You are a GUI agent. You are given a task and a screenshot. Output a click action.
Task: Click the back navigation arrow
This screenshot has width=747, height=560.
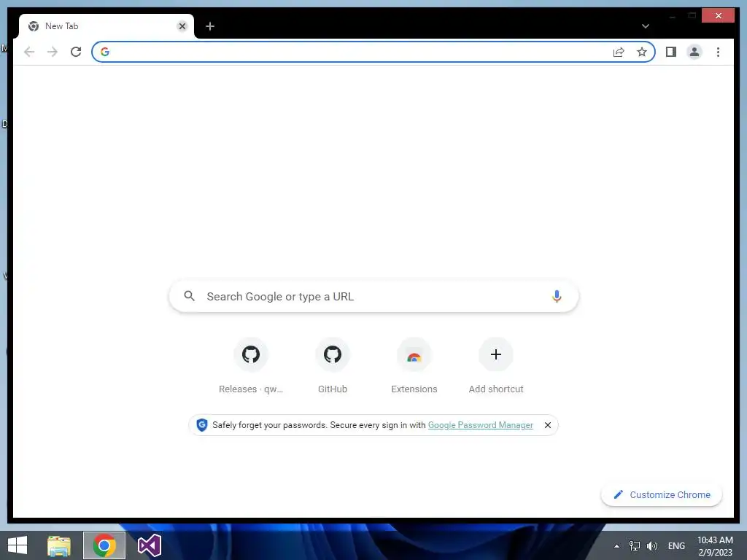29,52
